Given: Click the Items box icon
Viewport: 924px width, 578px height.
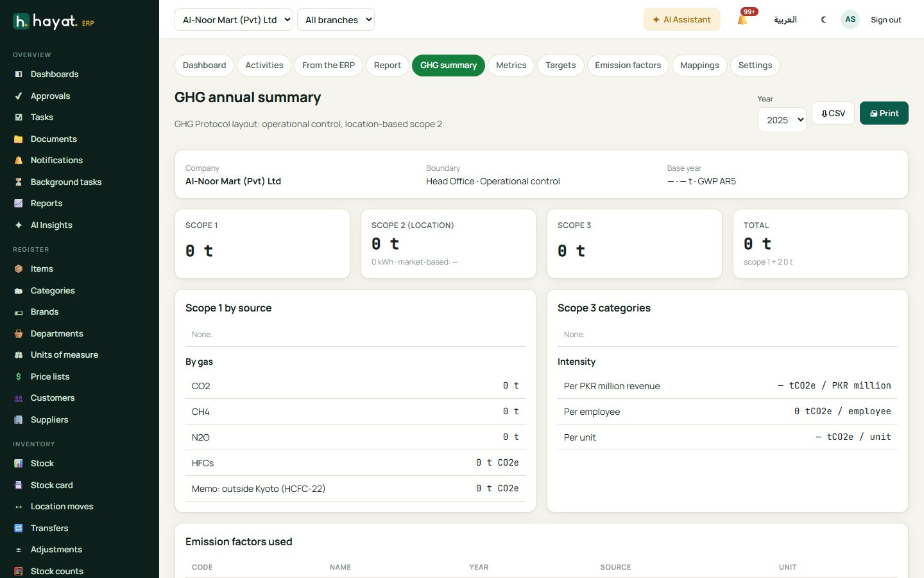Looking at the screenshot, I should click(x=19, y=269).
